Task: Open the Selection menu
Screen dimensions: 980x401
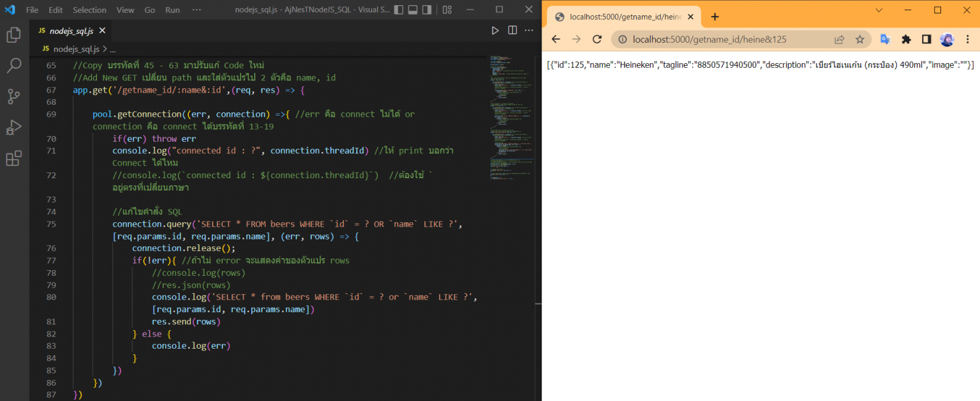Action: [x=89, y=10]
